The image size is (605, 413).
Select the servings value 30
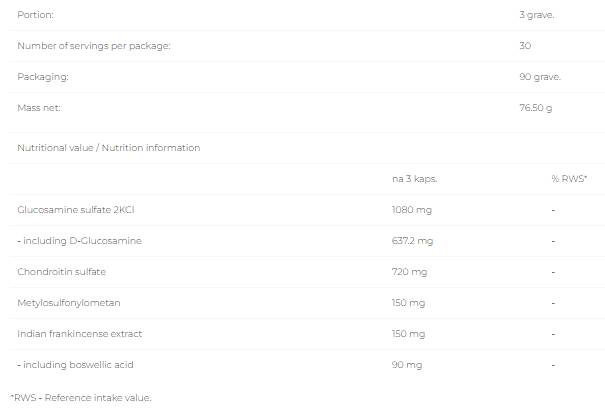click(x=525, y=46)
